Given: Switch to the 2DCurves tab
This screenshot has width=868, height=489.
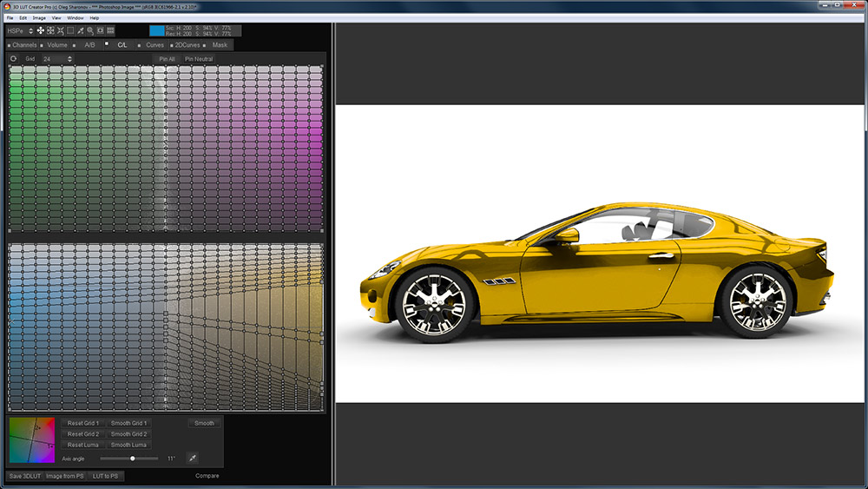Looking at the screenshot, I should point(187,45).
